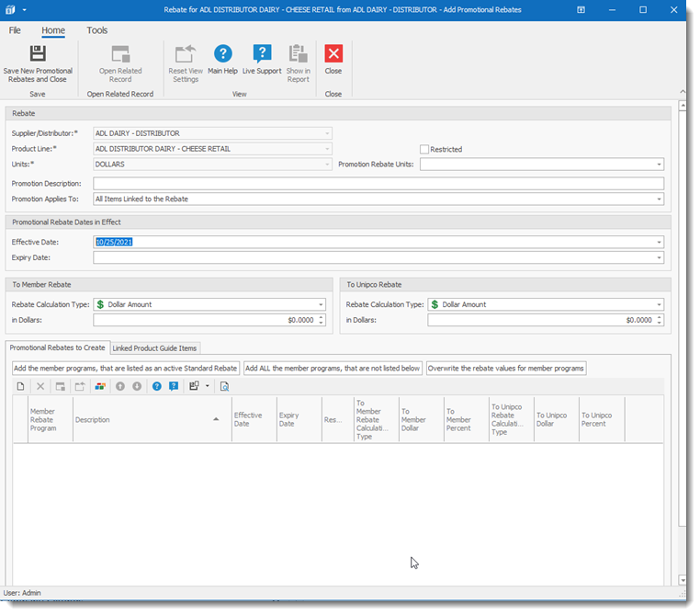Image resolution: width=700 pixels, height=615 pixels.
Task: Expand To Unipco Rebate Calculation Type dropdown
Action: [x=659, y=304]
